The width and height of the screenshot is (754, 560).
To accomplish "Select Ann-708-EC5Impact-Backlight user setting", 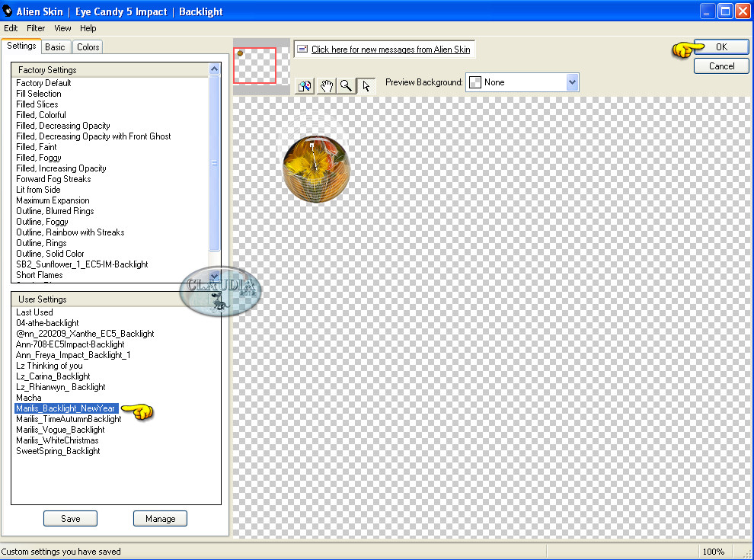I will 70,344.
